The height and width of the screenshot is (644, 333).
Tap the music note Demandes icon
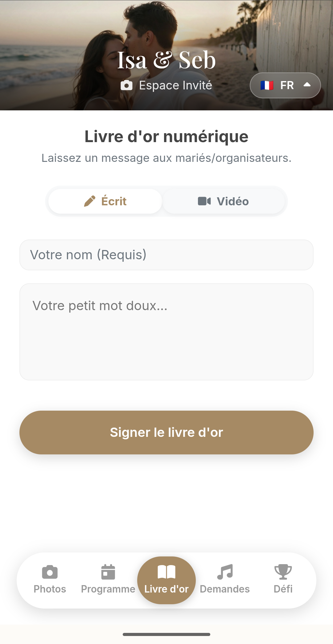click(x=225, y=572)
